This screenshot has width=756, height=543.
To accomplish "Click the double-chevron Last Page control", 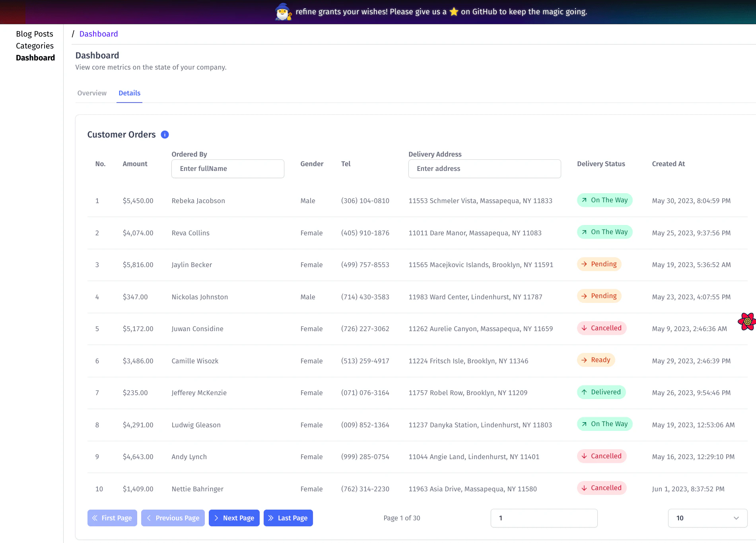I will [271, 518].
